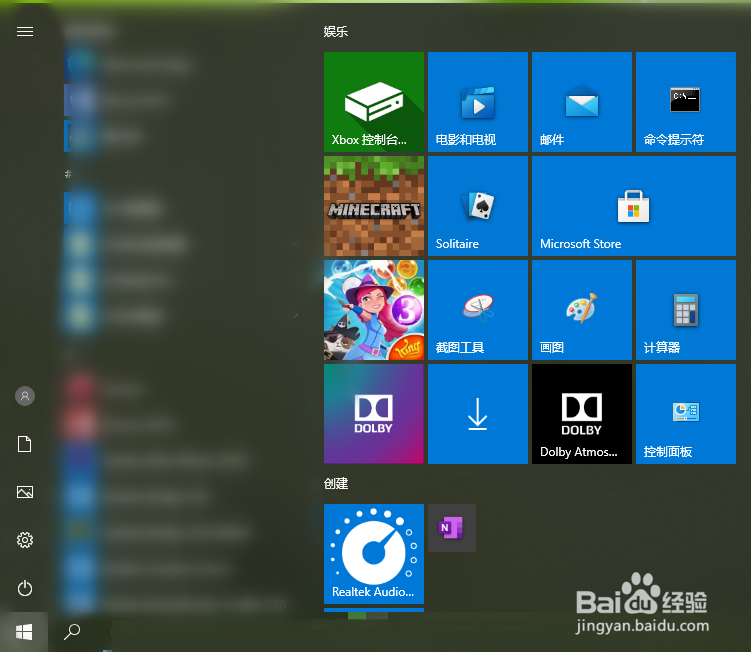Click the 创建 group heading

pos(336,484)
